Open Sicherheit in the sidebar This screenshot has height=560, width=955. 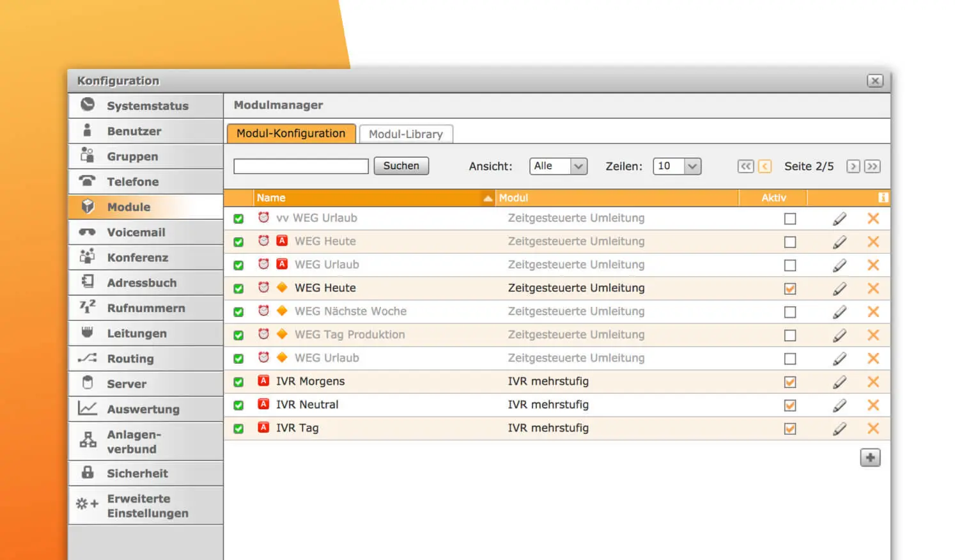pyautogui.click(x=146, y=474)
